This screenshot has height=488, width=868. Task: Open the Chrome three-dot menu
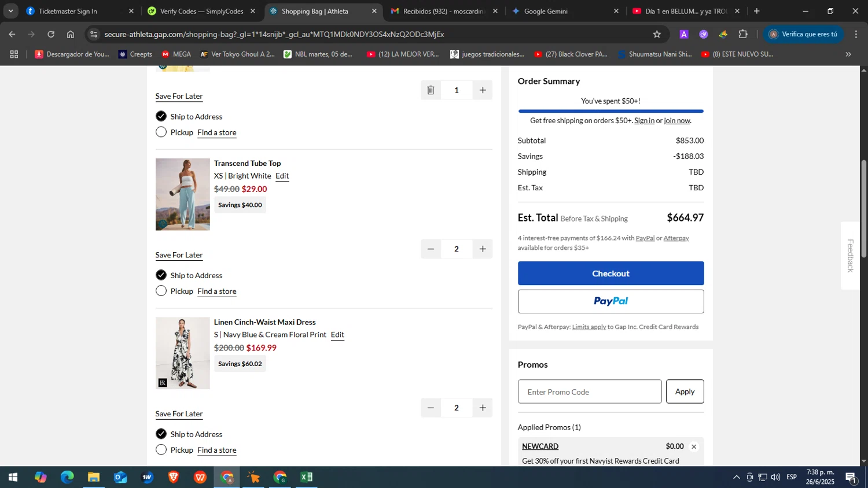(x=856, y=34)
